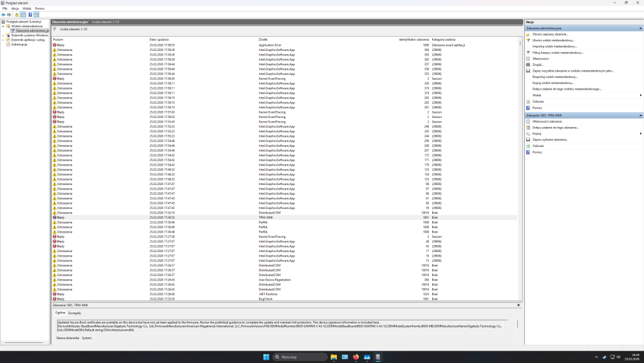Click the refresh icon in Zdarzenie 1801 section

(528, 146)
